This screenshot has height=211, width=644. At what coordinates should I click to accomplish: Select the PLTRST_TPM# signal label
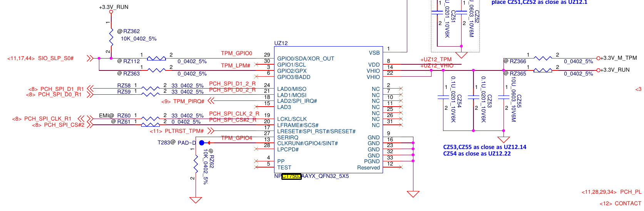184,131
